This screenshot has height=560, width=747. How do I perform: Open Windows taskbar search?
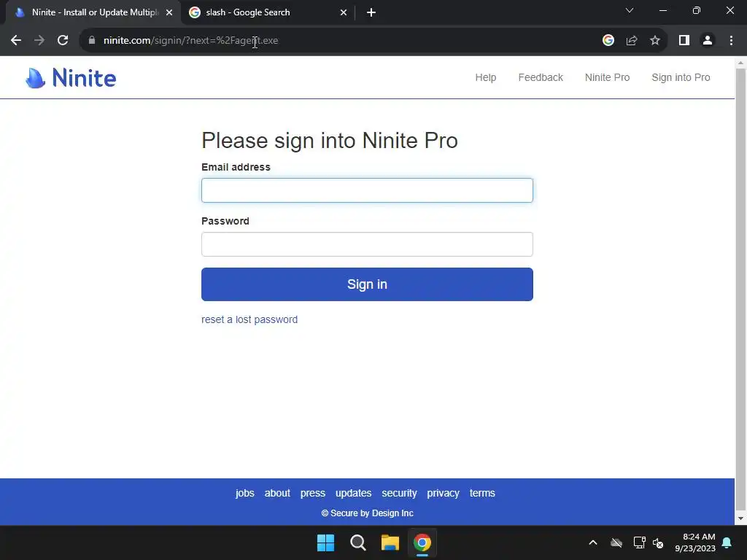[357, 542]
